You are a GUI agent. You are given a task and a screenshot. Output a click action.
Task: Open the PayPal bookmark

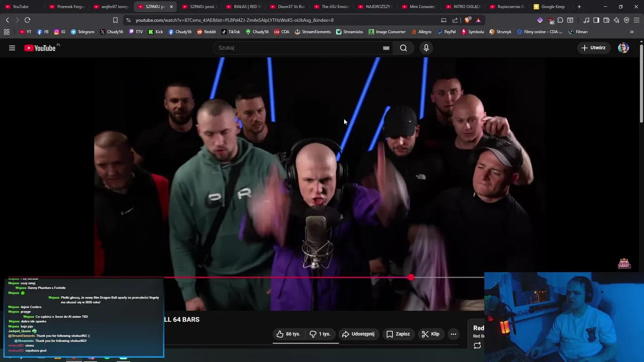click(x=446, y=32)
